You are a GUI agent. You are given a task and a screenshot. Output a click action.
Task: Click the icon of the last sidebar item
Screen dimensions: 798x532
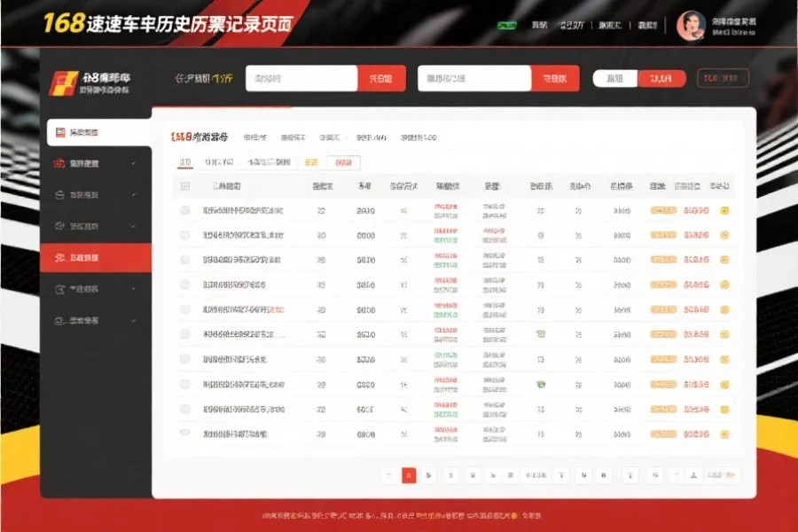[59, 321]
